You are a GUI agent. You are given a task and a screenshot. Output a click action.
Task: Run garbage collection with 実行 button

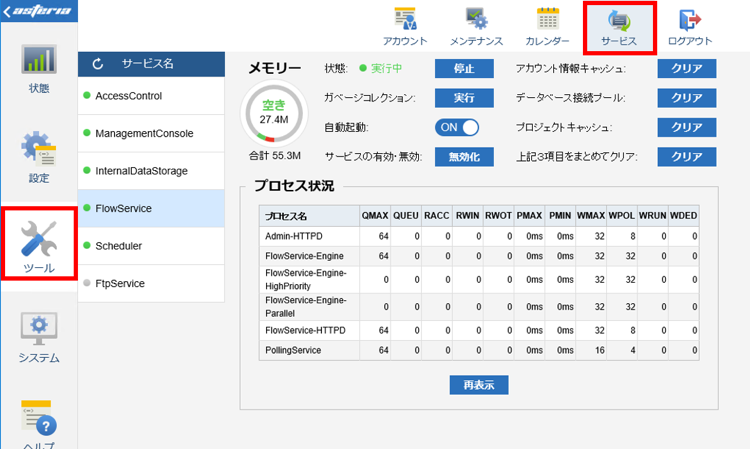point(464,98)
